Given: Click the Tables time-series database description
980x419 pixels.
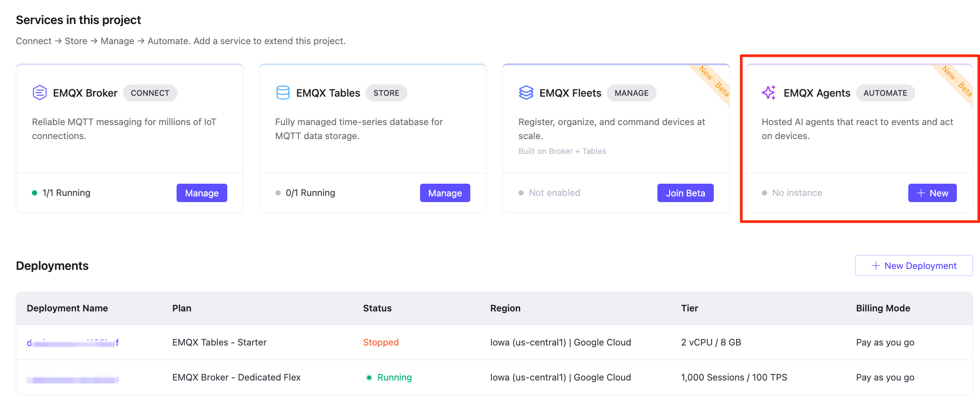Looking at the screenshot, I should coord(359,129).
